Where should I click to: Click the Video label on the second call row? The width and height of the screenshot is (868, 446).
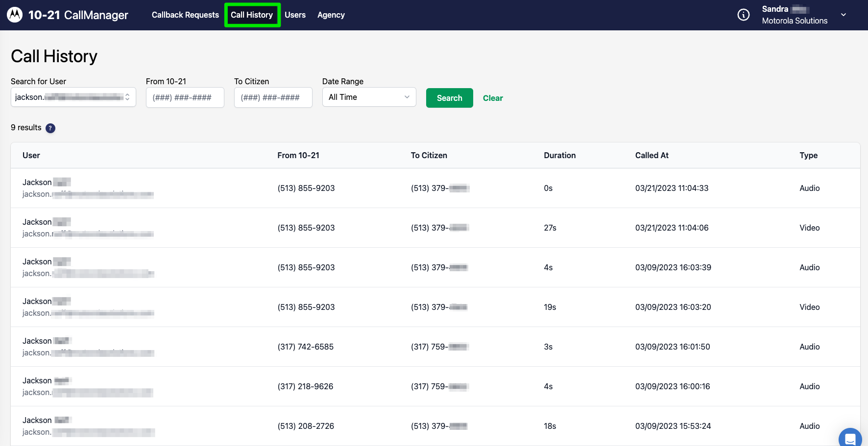point(809,228)
